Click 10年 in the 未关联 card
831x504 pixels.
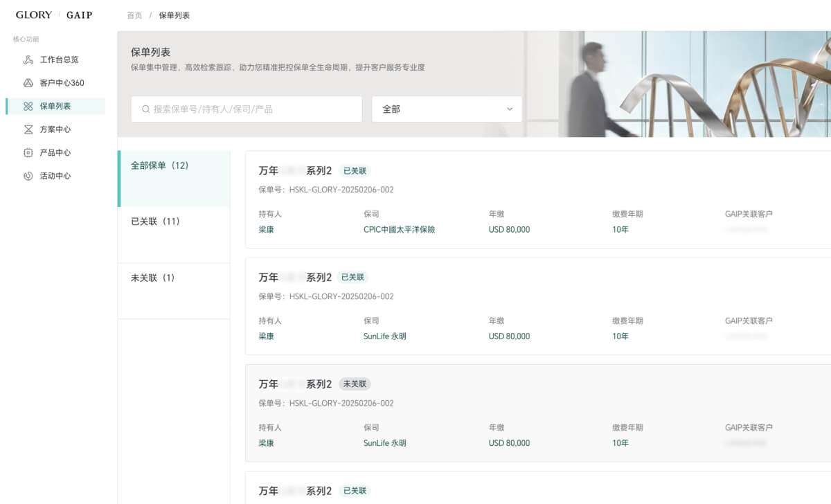(x=620, y=443)
